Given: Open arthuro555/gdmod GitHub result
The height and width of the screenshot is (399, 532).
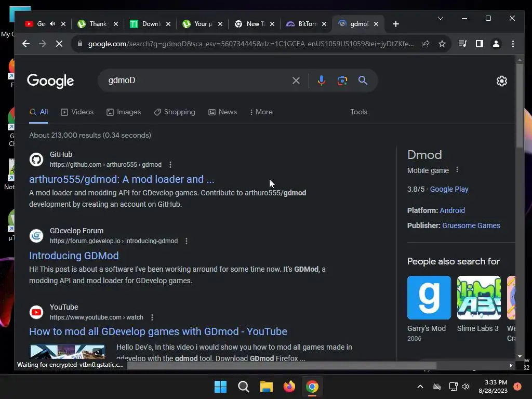Looking at the screenshot, I should click(122, 179).
